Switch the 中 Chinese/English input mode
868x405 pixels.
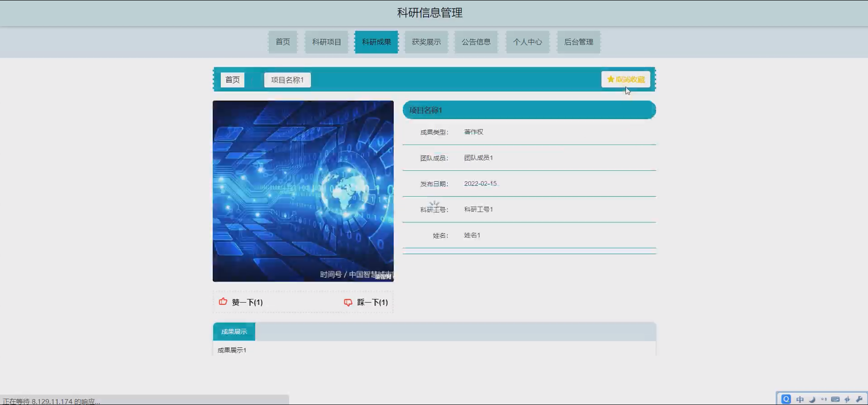pyautogui.click(x=800, y=399)
